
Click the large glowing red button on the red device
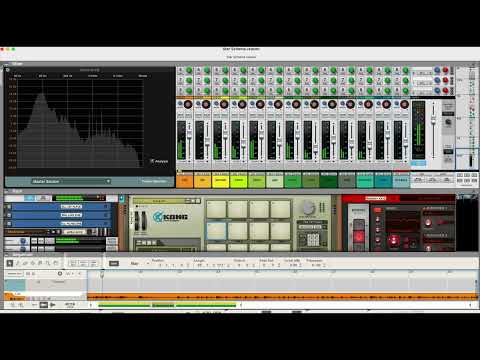coord(359,237)
